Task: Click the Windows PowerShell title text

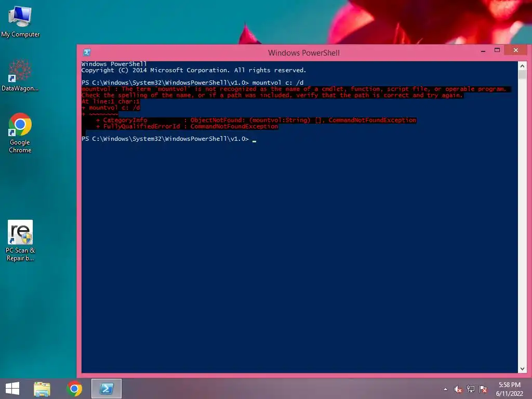Action: (303, 53)
